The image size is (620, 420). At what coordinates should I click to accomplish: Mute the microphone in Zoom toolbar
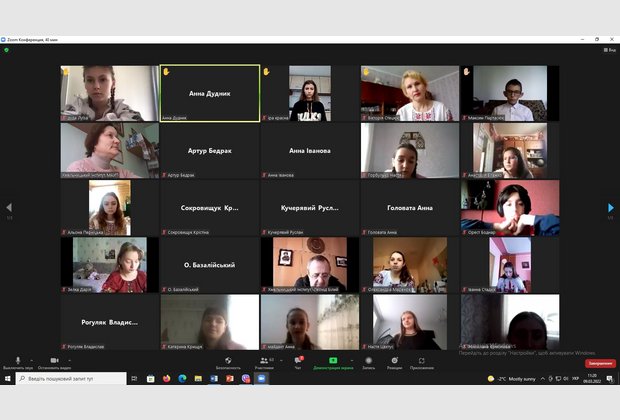click(18, 363)
